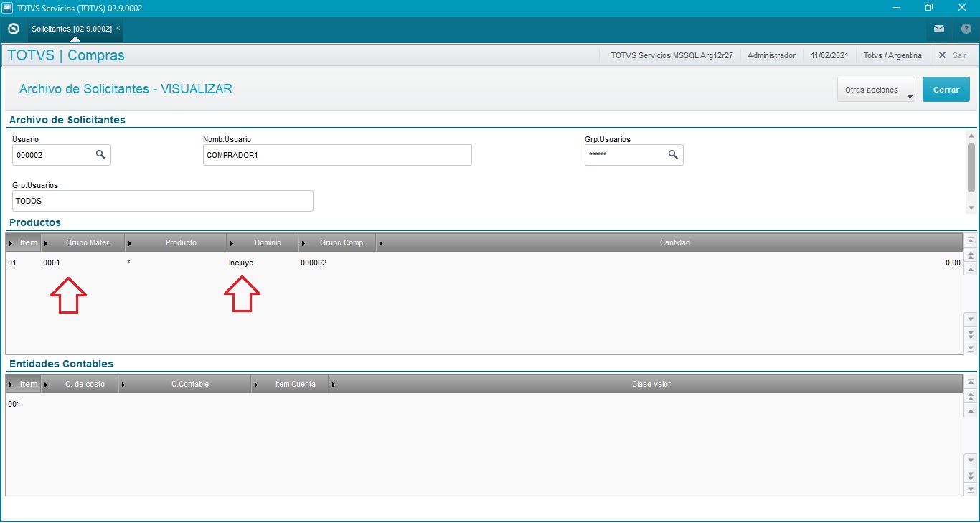Jump to bottom of Entidades Contables grid
This screenshot has width=980, height=523.
click(x=971, y=489)
